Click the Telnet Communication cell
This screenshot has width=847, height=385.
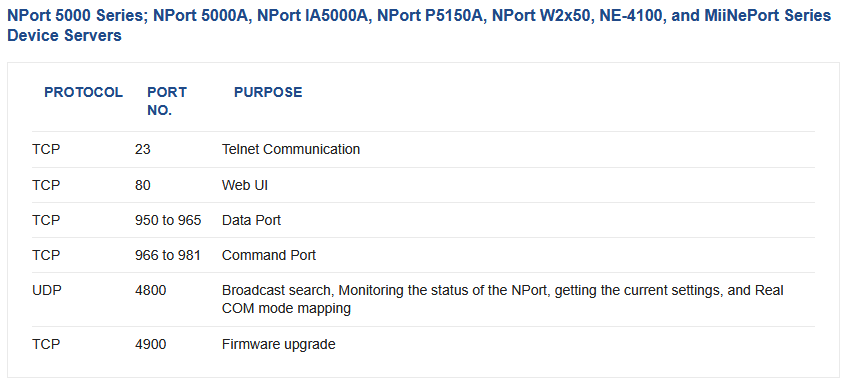291,149
